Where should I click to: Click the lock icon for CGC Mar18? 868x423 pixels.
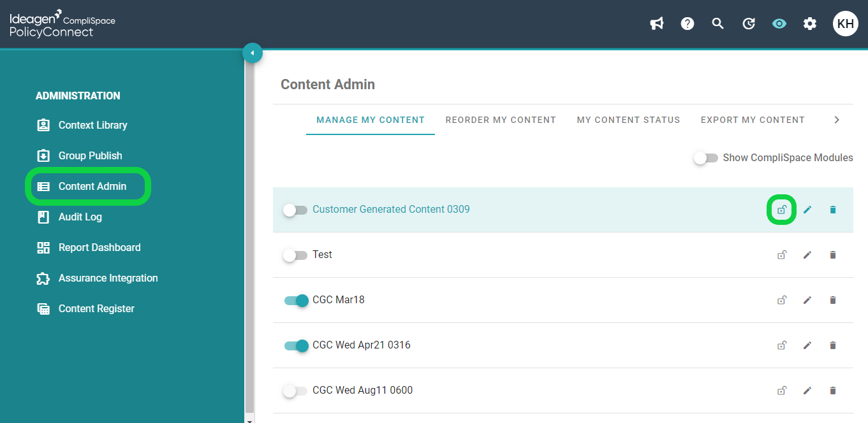(x=781, y=300)
